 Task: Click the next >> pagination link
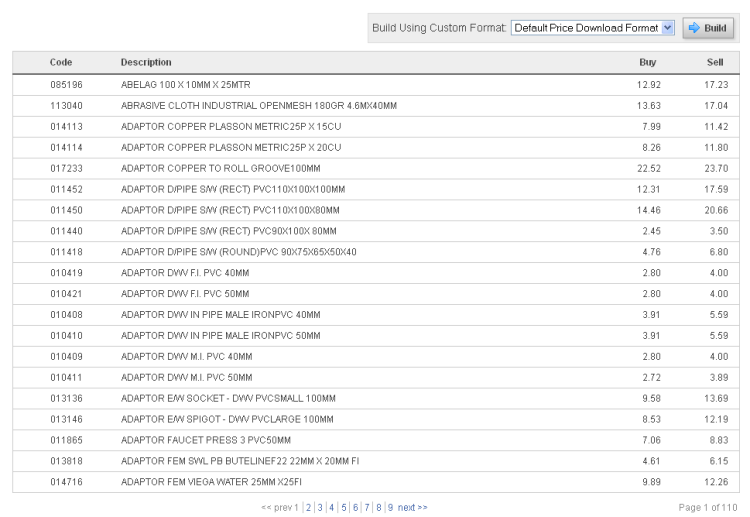412,507
